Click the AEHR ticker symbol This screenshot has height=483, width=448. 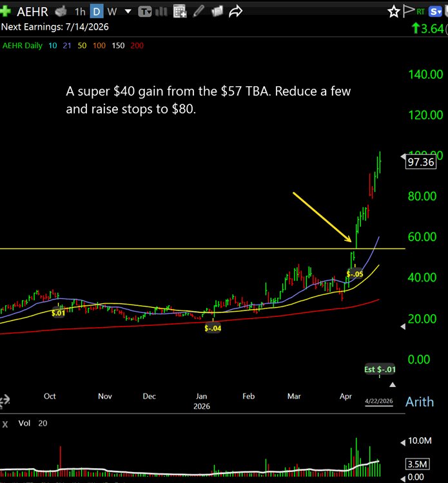[x=32, y=12]
